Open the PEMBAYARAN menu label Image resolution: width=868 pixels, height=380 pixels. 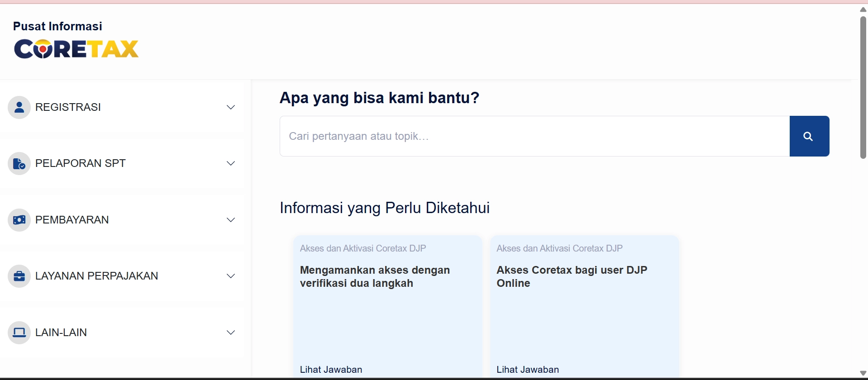tap(72, 220)
